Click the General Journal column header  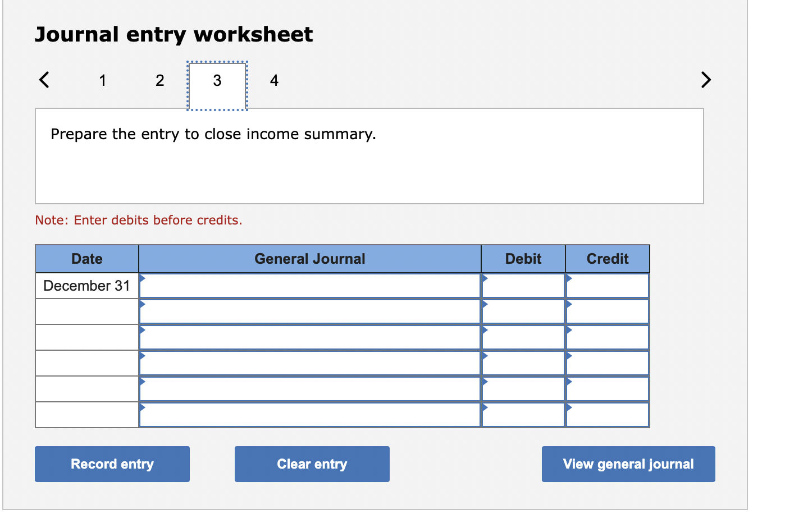(310, 259)
